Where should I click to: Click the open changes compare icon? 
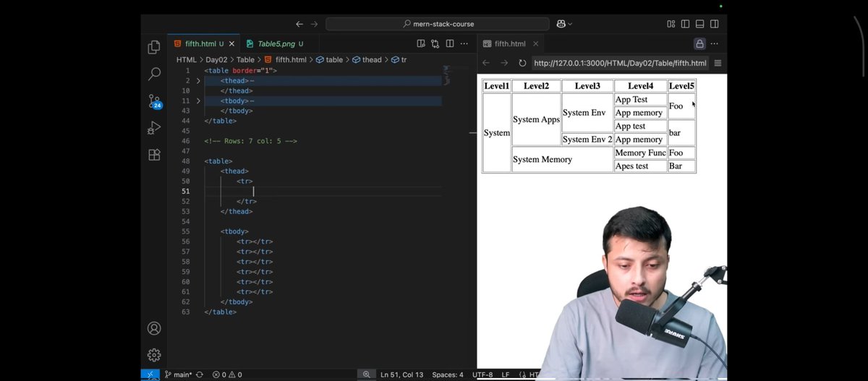(x=435, y=44)
